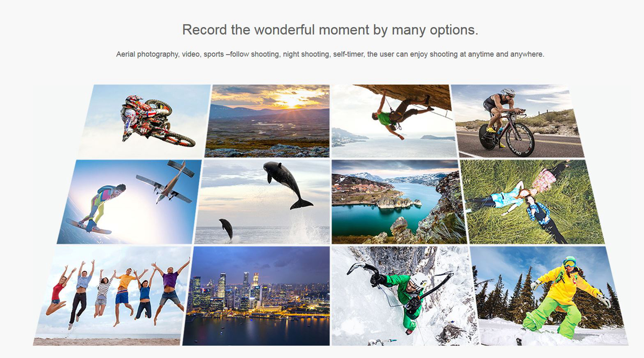Viewport: 644px width, 358px height.
Task: Select the sky surfer and airplane photo
Action: [129, 202]
